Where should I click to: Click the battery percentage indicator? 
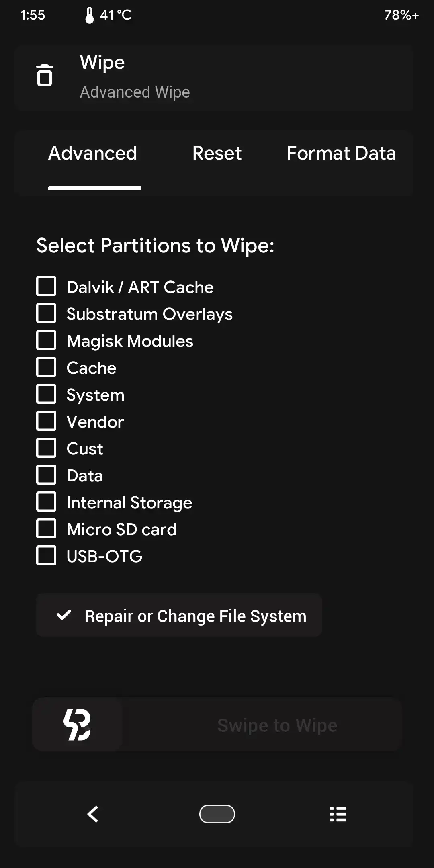pos(401,15)
